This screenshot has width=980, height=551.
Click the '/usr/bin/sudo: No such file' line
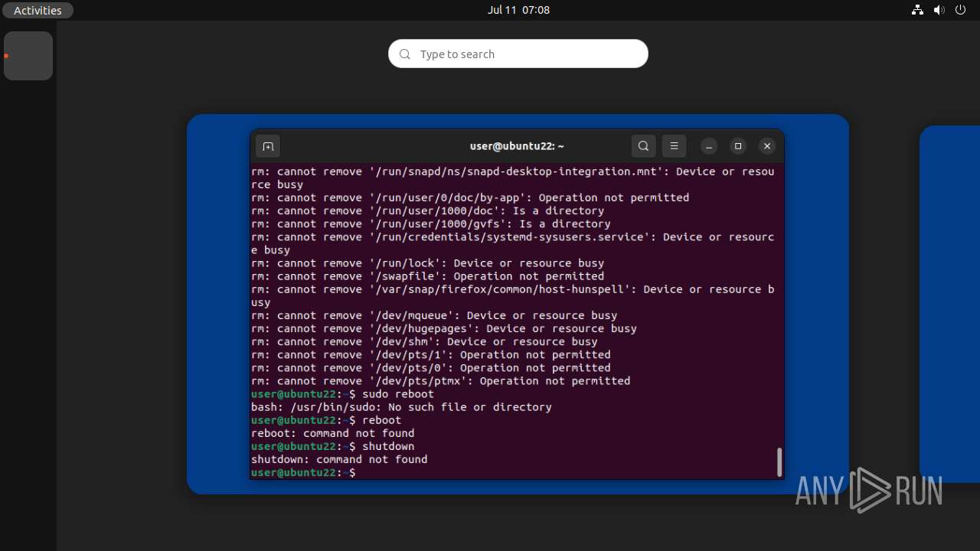[x=401, y=407]
